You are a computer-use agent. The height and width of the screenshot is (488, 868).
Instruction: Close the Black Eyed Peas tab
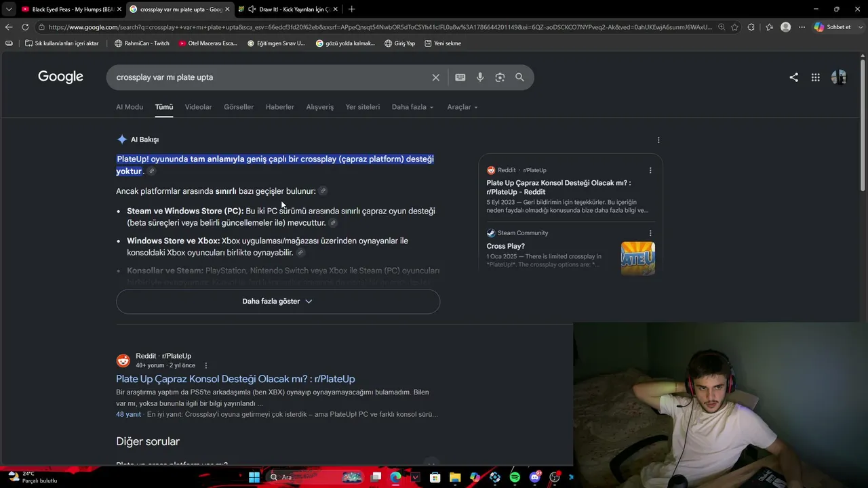click(119, 9)
